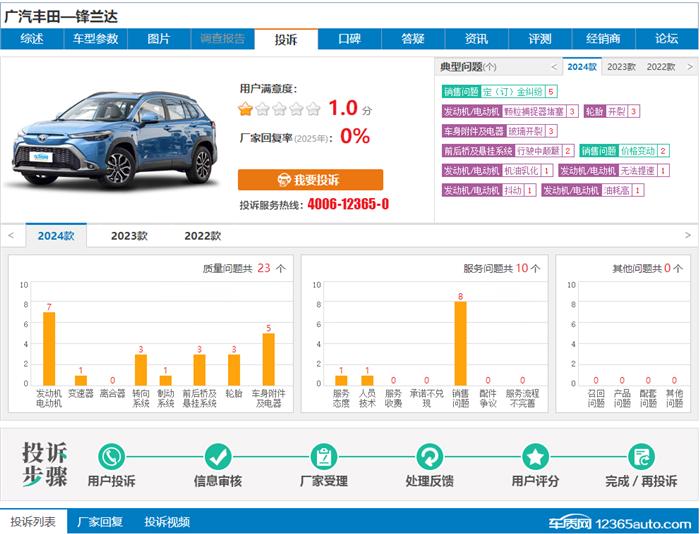
Task: Click the 厂家受理 clipboard step icon
Action: (x=324, y=457)
